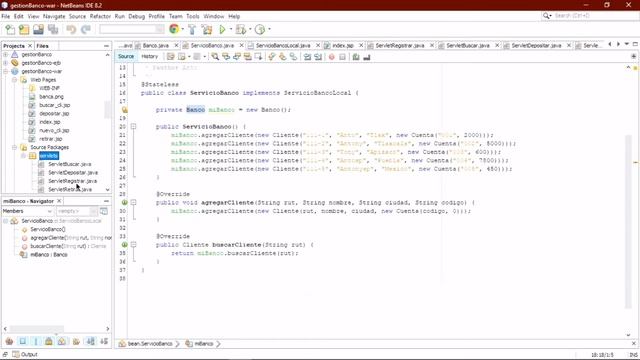
Task: Click the Open Project toolbar icon
Action: tap(38, 29)
